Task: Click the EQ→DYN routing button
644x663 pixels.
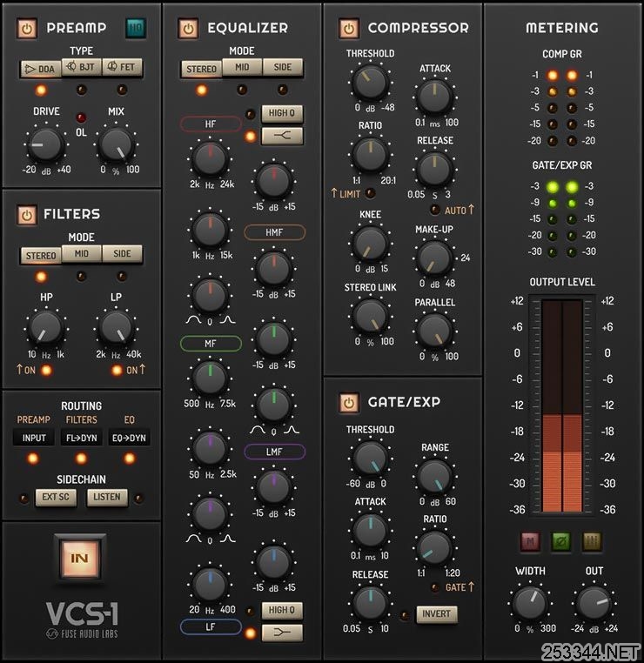Action: pos(129,438)
